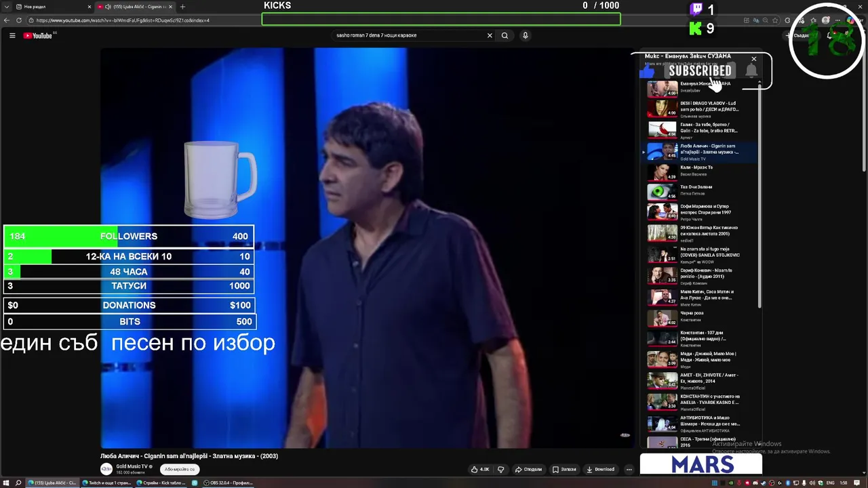
Task: Open the Windows Start menu
Action: click(x=6, y=483)
